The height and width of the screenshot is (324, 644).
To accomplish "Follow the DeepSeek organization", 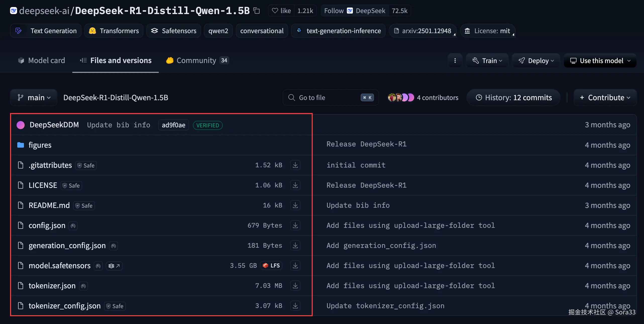I will coord(355,11).
